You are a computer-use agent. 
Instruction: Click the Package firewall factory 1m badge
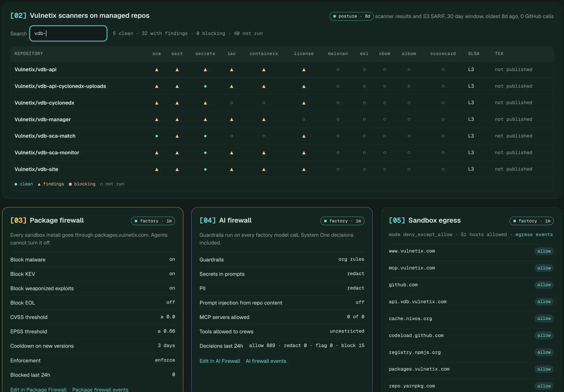click(x=153, y=221)
